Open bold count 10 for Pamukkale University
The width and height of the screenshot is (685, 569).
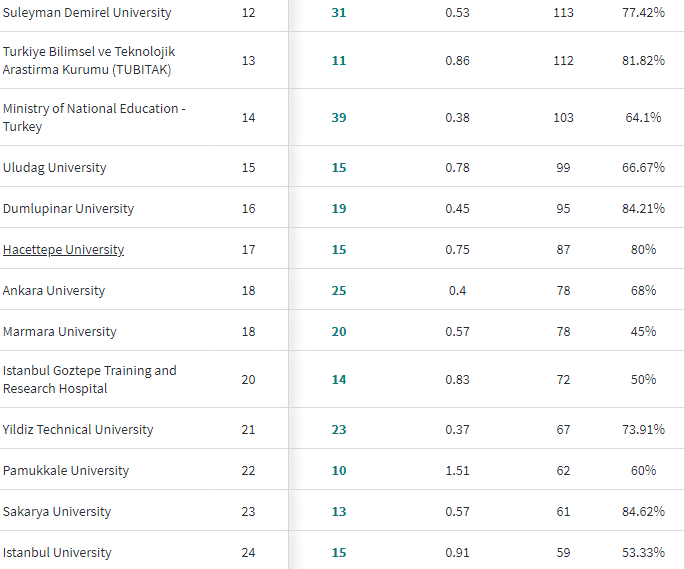(339, 471)
